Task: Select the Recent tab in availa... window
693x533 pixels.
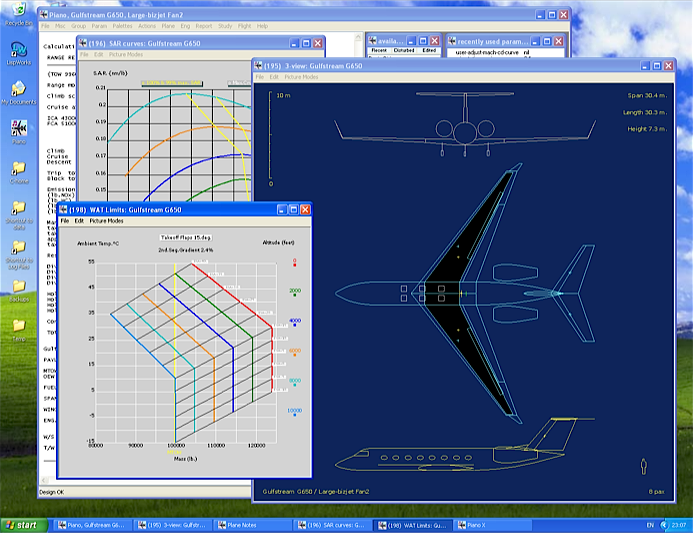Action: point(379,50)
